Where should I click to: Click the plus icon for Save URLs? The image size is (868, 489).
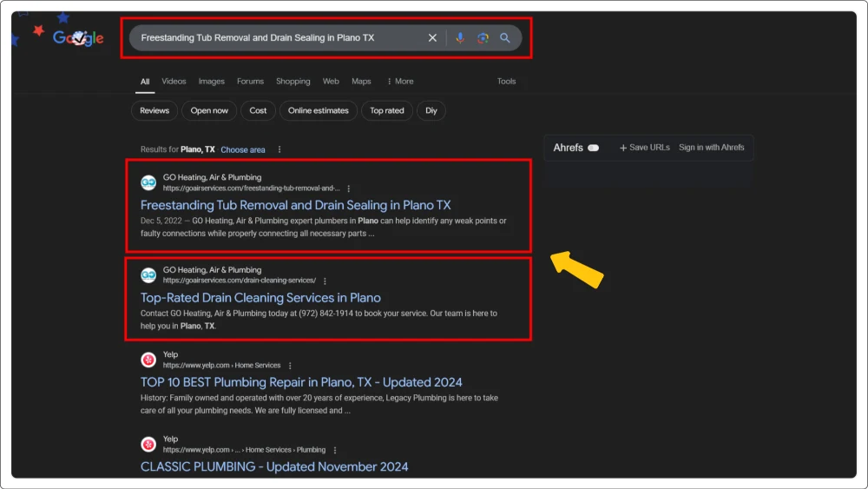tap(623, 148)
